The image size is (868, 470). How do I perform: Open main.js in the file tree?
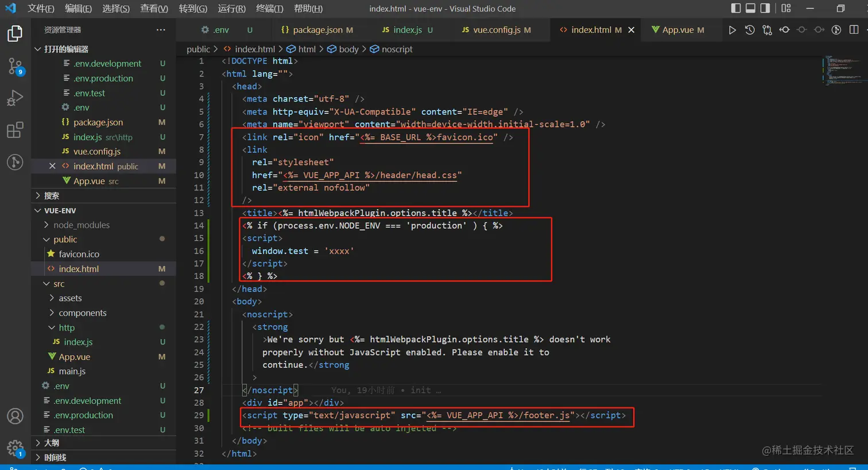coord(103,371)
